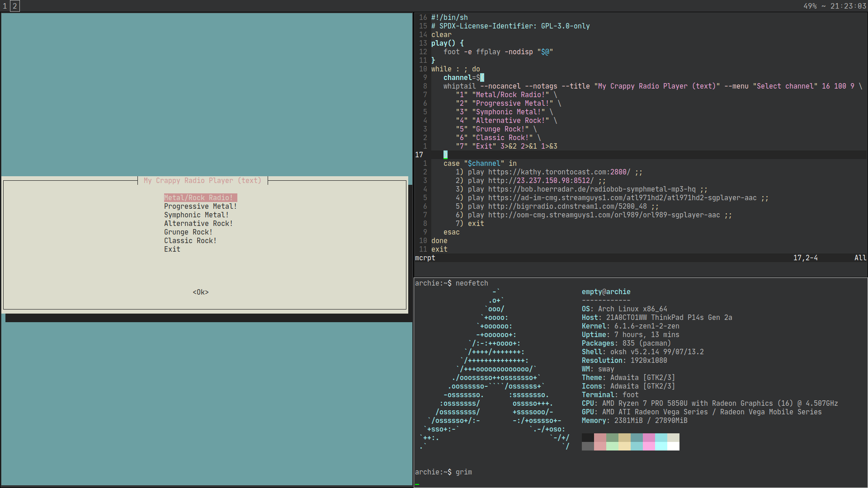The height and width of the screenshot is (488, 868).
Task: Switch to workspace 1 in the bar
Action: click(x=5, y=6)
